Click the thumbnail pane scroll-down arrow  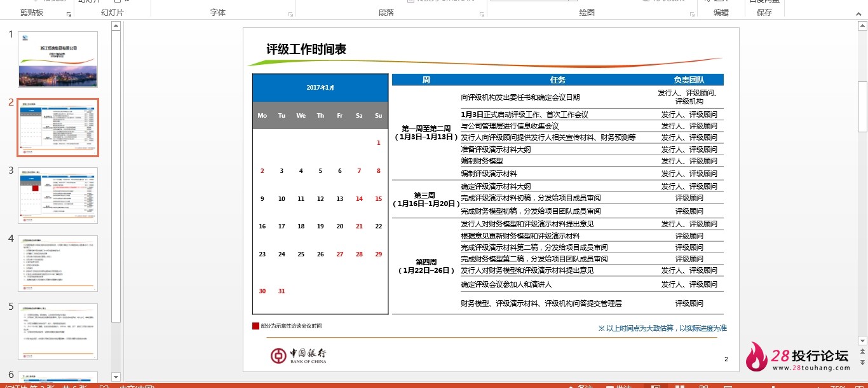coord(116,377)
